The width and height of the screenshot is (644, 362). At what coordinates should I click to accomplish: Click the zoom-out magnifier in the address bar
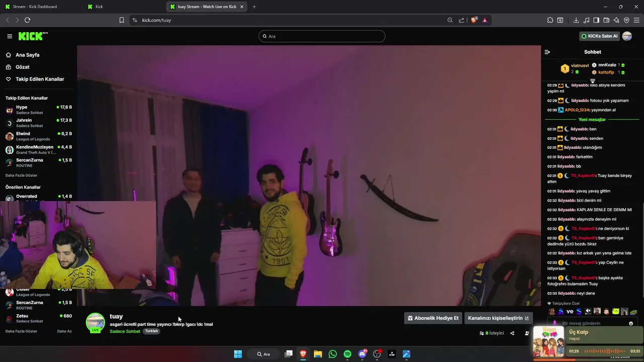point(450,20)
